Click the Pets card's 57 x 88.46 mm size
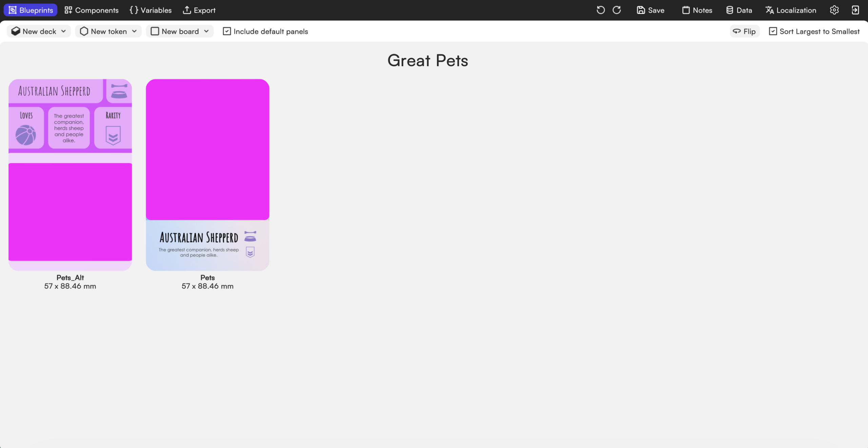This screenshot has height=448, width=868. click(x=208, y=286)
